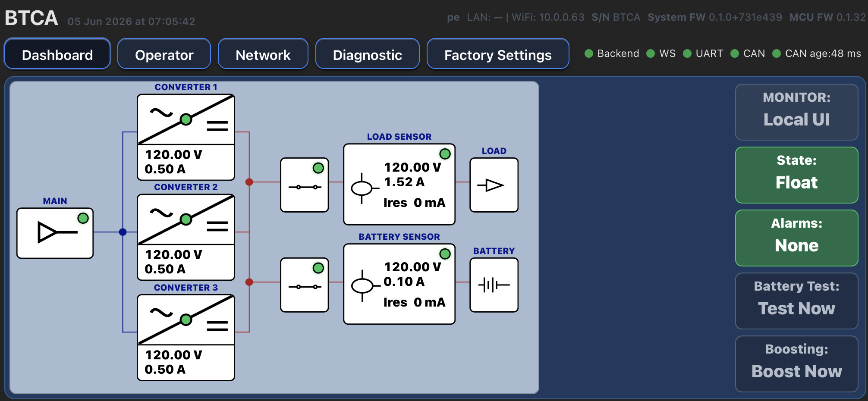Click System FW 0.1.0+731e439 version text
The width and height of the screenshot is (868, 401).
715,17
